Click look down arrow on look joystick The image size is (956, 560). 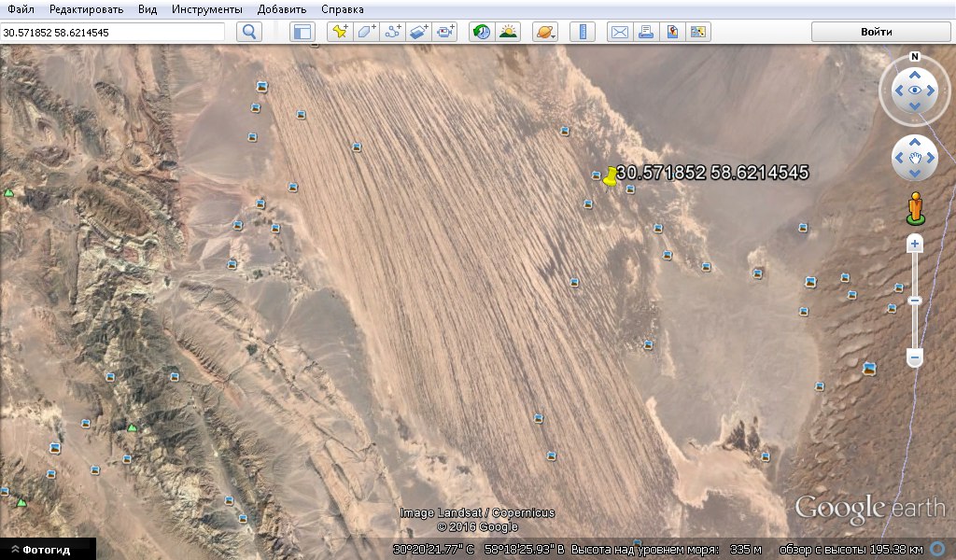(915, 106)
